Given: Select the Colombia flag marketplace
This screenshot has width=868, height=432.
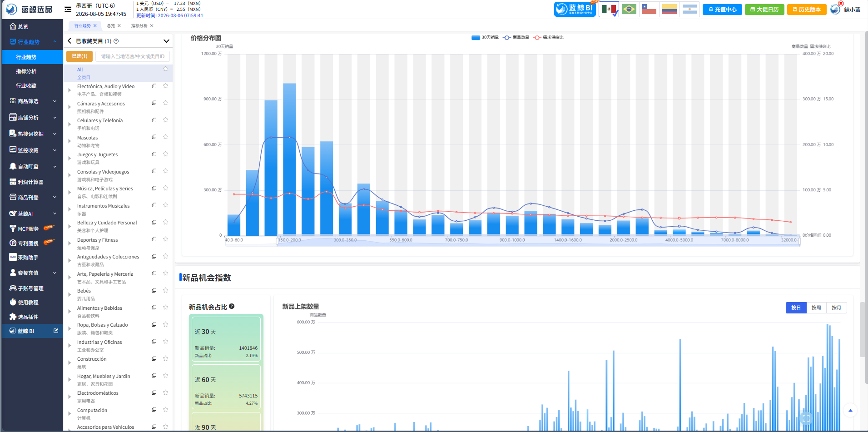Looking at the screenshot, I should [x=669, y=9].
